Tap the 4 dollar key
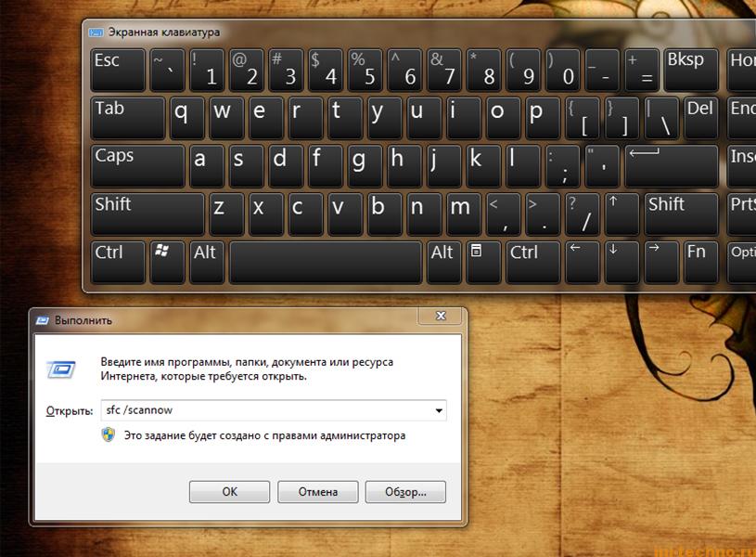The width and height of the screenshot is (756, 557). (326, 70)
